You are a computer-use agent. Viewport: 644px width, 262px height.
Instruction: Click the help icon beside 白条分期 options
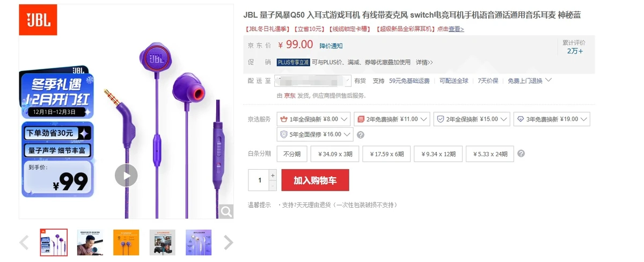coord(521,154)
